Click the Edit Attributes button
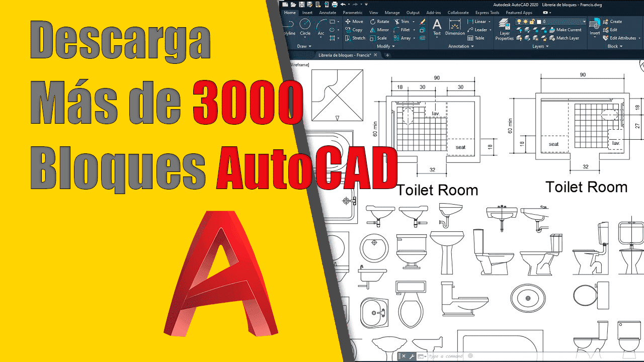The width and height of the screenshot is (644, 362). tap(619, 38)
